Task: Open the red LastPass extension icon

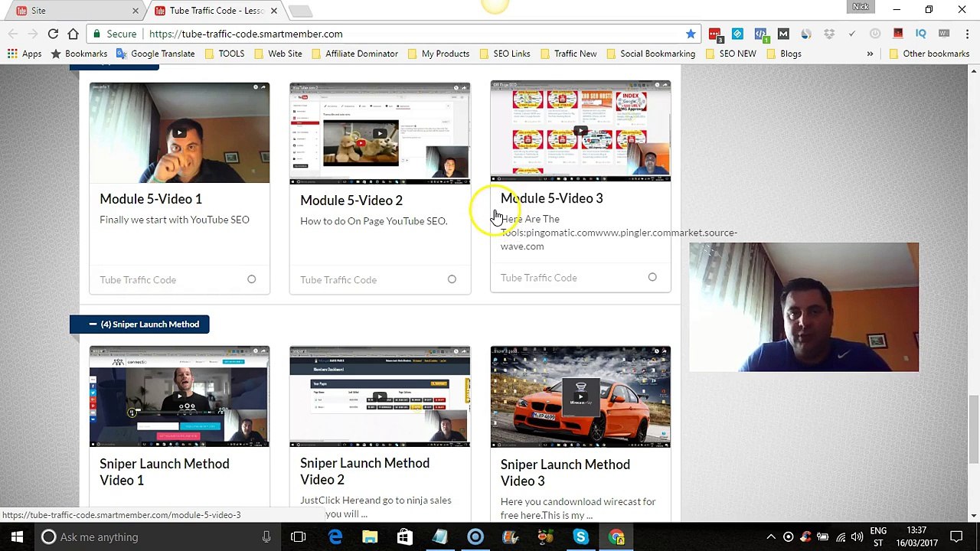Action: (714, 34)
